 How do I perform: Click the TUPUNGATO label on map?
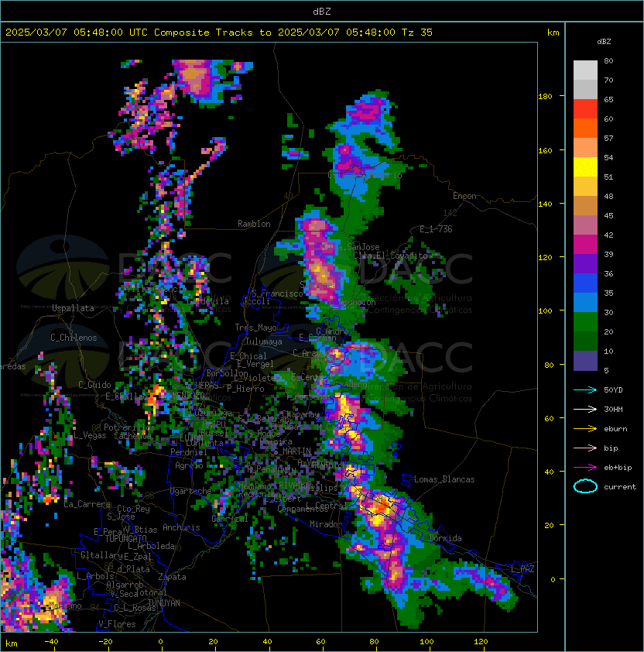(125, 538)
